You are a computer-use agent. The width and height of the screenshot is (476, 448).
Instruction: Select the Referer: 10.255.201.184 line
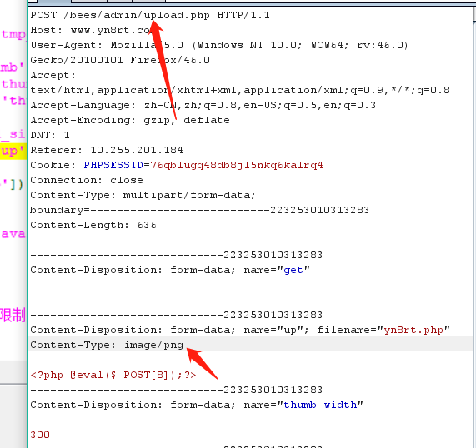click(x=107, y=150)
